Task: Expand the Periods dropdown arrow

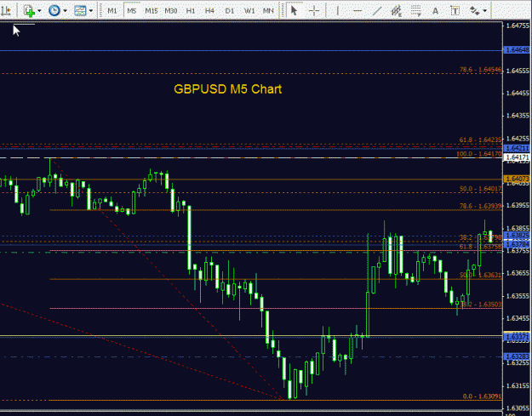Action: pos(65,11)
